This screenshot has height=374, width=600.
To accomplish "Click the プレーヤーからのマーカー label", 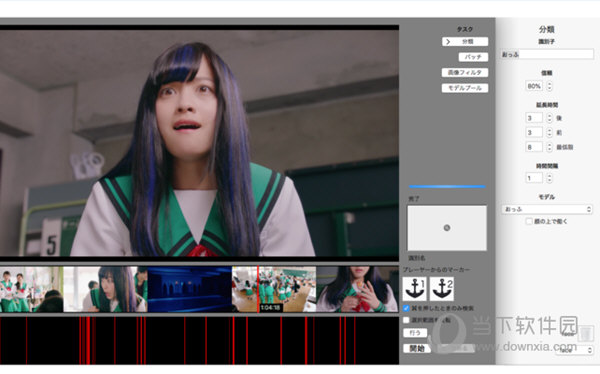I will click(437, 270).
